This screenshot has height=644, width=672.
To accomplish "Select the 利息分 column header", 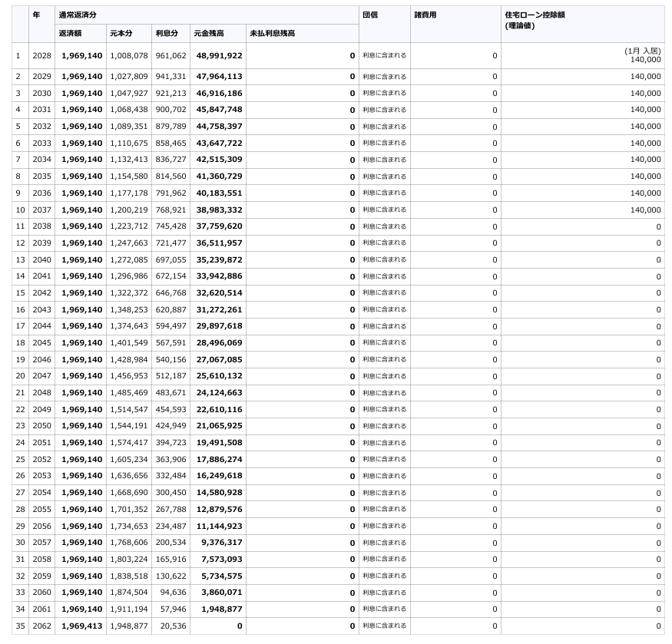I will click(x=167, y=34).
